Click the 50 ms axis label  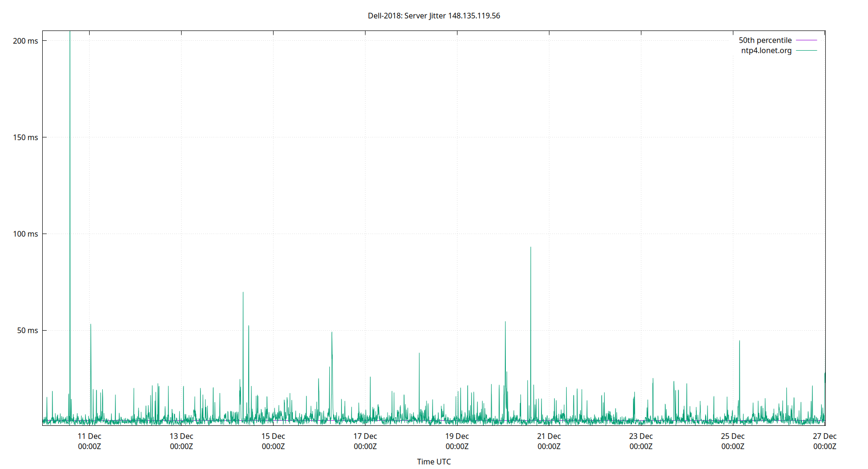27,330
